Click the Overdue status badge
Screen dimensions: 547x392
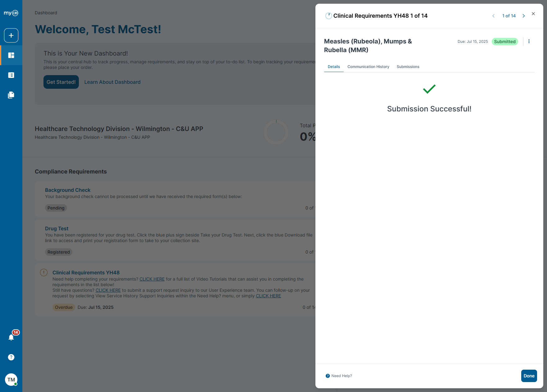(64, 307)
